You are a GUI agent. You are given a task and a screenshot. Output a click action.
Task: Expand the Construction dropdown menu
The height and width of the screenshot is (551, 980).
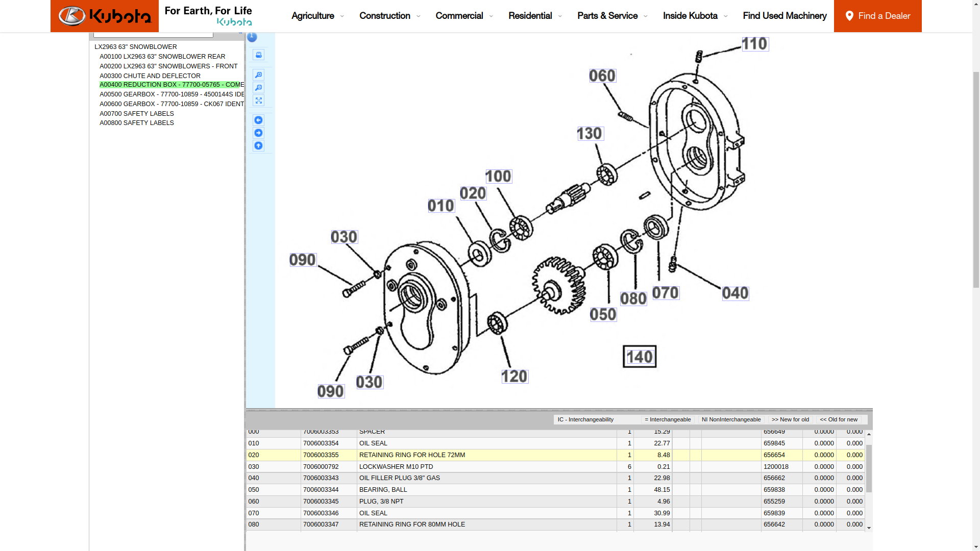pyautogui.click(x=388, y=15)
